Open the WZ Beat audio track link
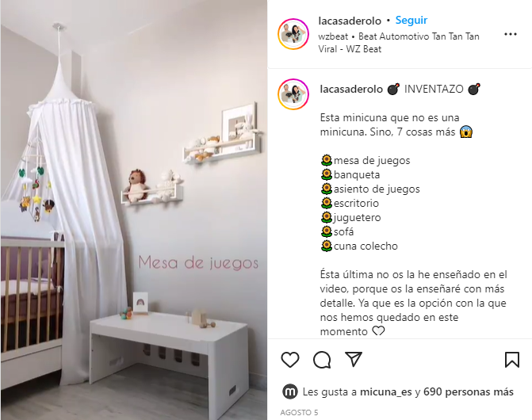The height and width of the screenshot is (420, 532). pyautogui.click(x=399, y=43)
